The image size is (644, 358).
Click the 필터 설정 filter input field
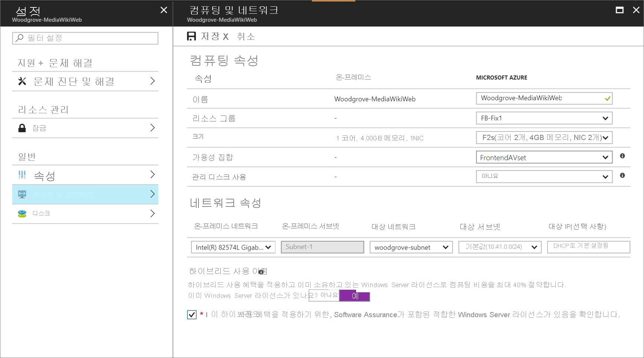[85, 38]
